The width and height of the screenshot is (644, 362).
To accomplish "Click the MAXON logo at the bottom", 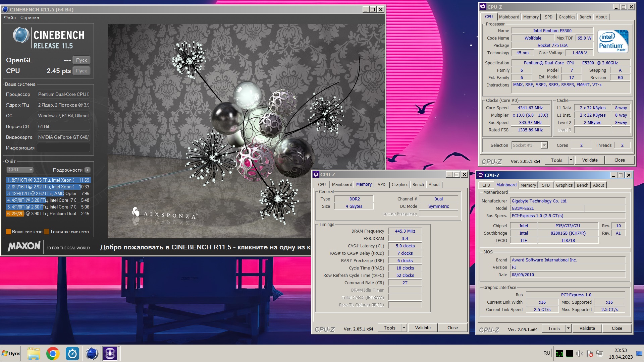I will pyautogui.click(x=24, y=246).
